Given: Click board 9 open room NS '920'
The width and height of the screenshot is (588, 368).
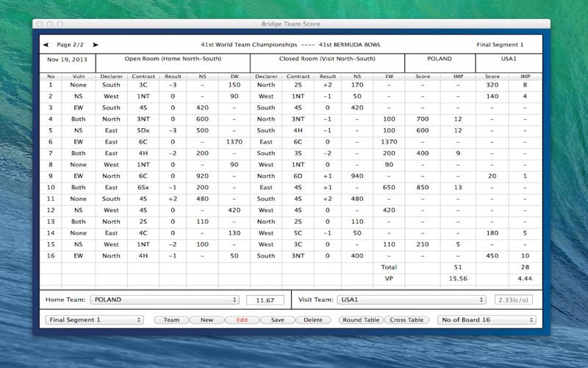Looking at the screenshot, I should coord(203,176).
